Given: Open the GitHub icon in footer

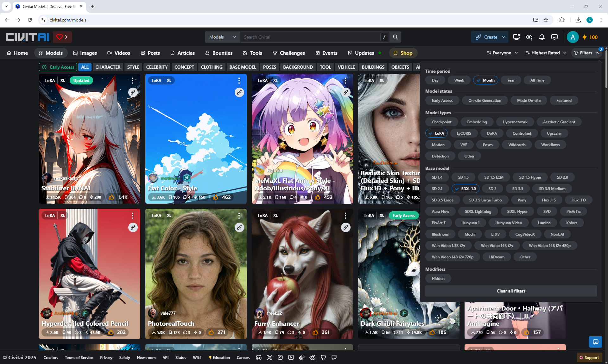Looking at the screenshot, I should point(323,357).
